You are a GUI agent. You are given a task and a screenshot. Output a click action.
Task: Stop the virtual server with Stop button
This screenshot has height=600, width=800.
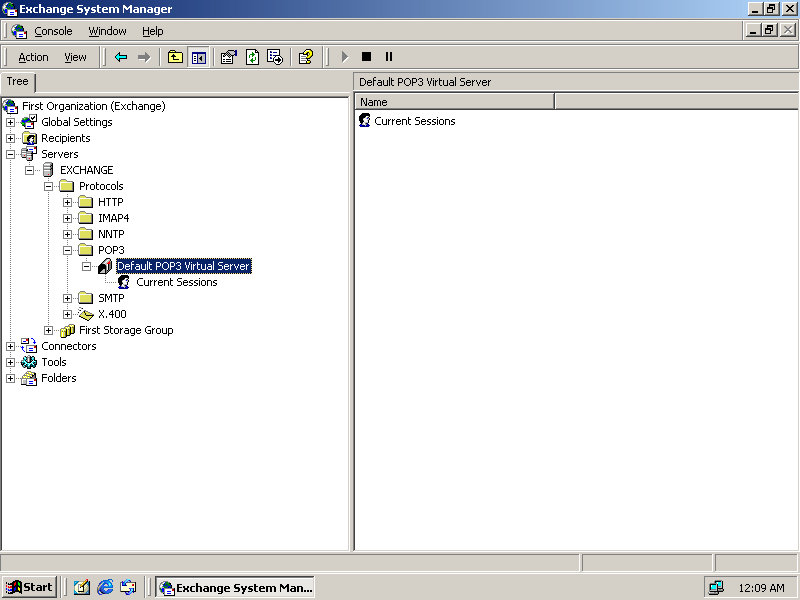pos(367,57)
